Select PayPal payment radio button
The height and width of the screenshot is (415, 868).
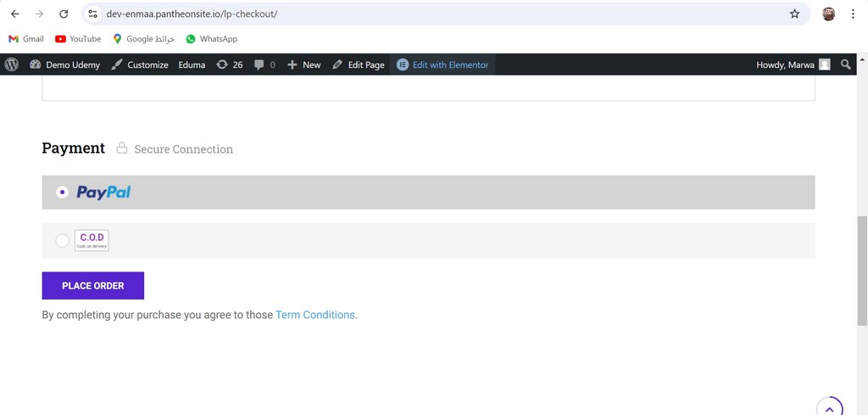tap(62, 193)
